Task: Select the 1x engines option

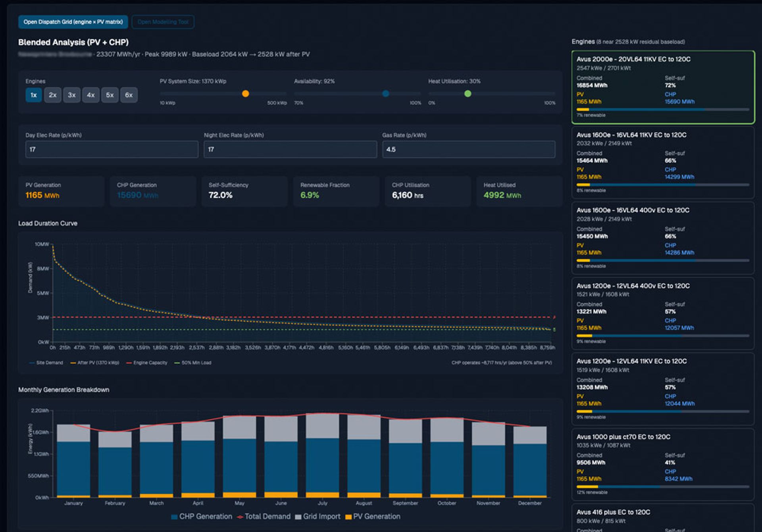Action: 34,95
